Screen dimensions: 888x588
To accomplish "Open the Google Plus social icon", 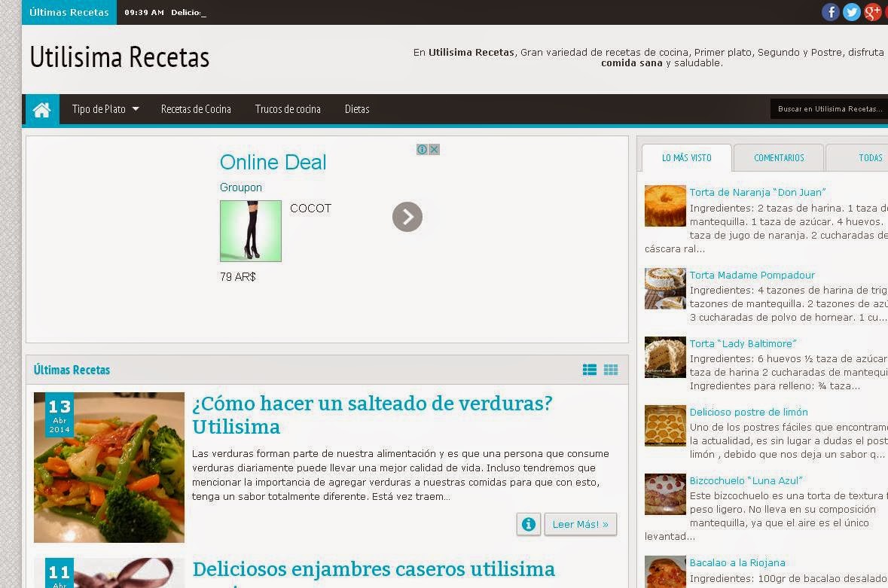I will click(x=872, y=12).
